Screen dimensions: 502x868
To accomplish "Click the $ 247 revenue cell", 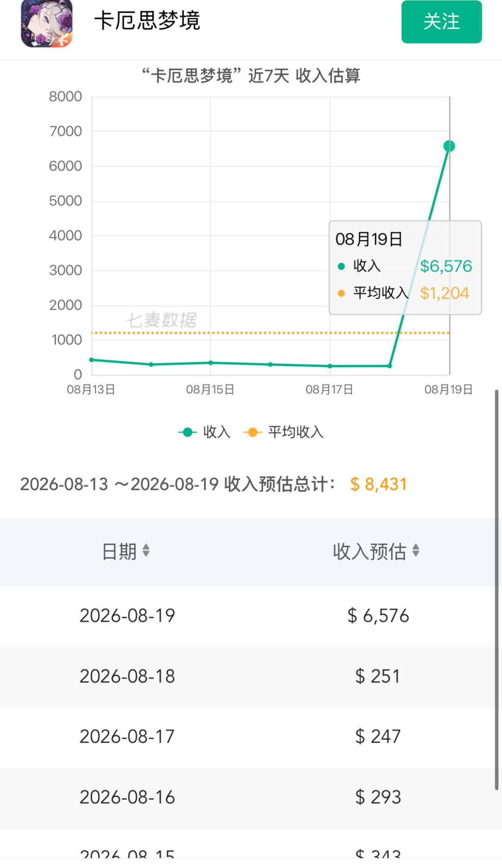I will pyautogui.click(x=378, y=736).
